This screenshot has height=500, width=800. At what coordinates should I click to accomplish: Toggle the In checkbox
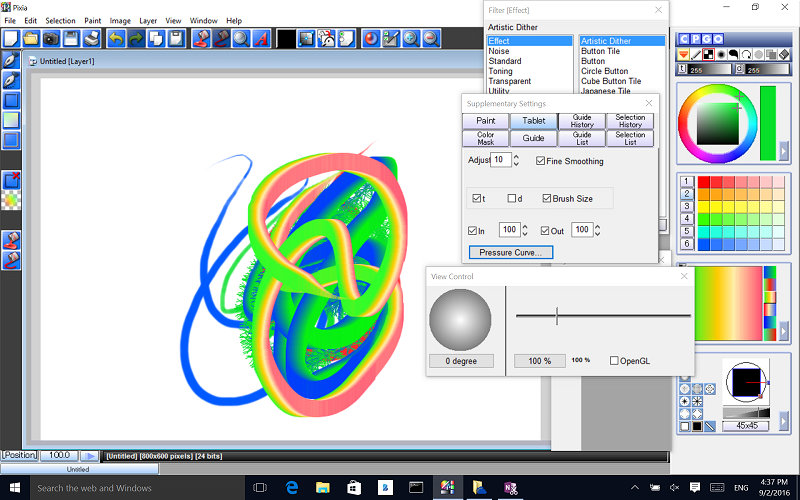point(472,231)
